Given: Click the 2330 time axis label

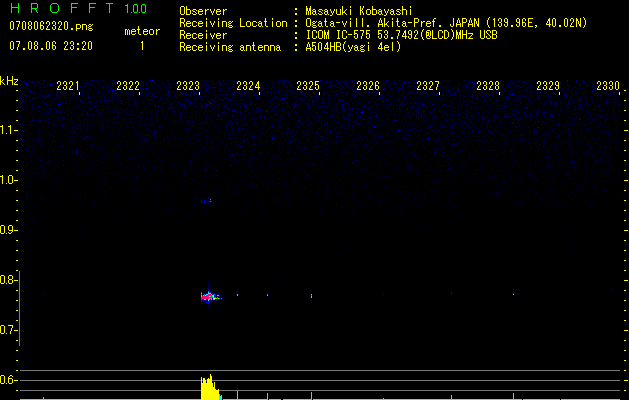Looking at the screenshot, I should point(608,86).
